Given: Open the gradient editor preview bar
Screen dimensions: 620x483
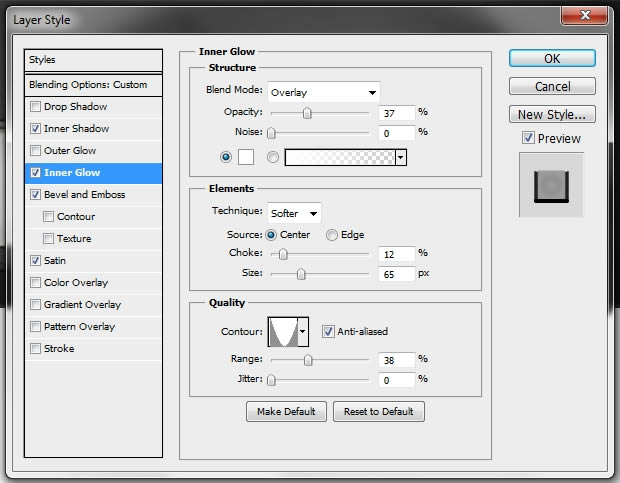Looking at the screenshot, I should (x=340, y=157).
